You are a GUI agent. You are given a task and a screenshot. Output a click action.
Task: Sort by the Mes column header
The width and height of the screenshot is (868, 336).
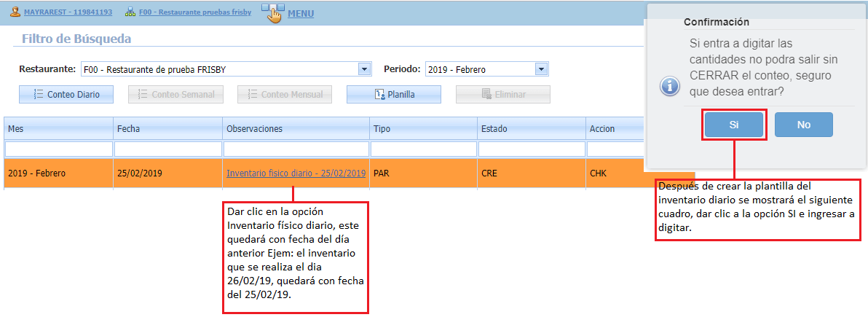tap(59, 128)
